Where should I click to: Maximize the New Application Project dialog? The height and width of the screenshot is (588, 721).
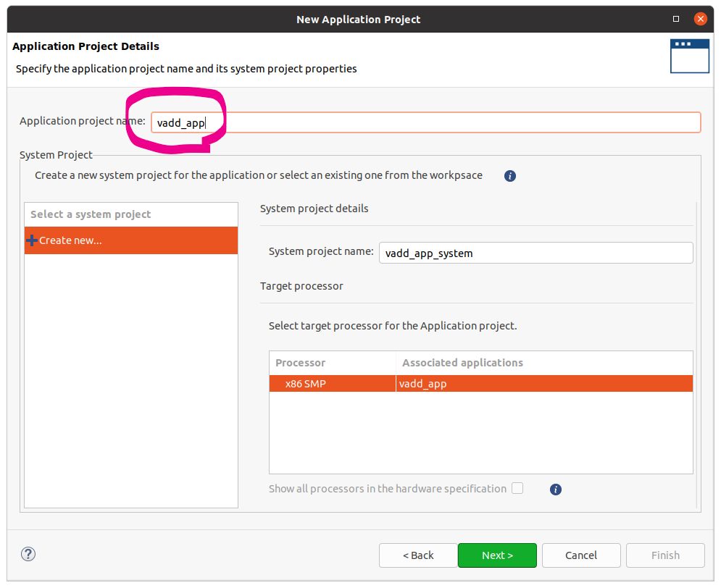point(676,20)
